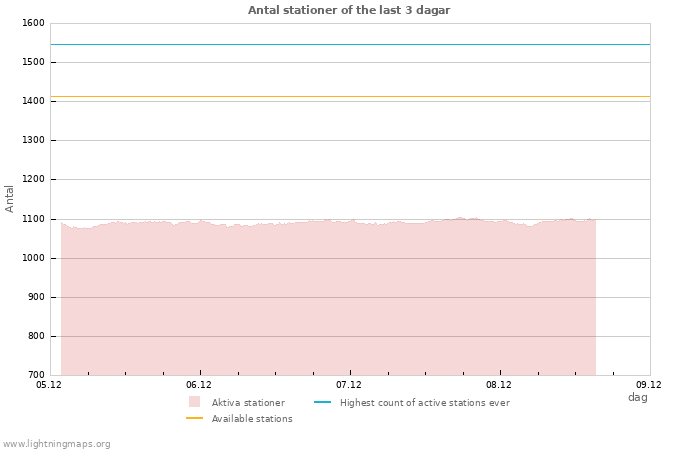Open the www.lightningmaps.org watermark link

57,444
